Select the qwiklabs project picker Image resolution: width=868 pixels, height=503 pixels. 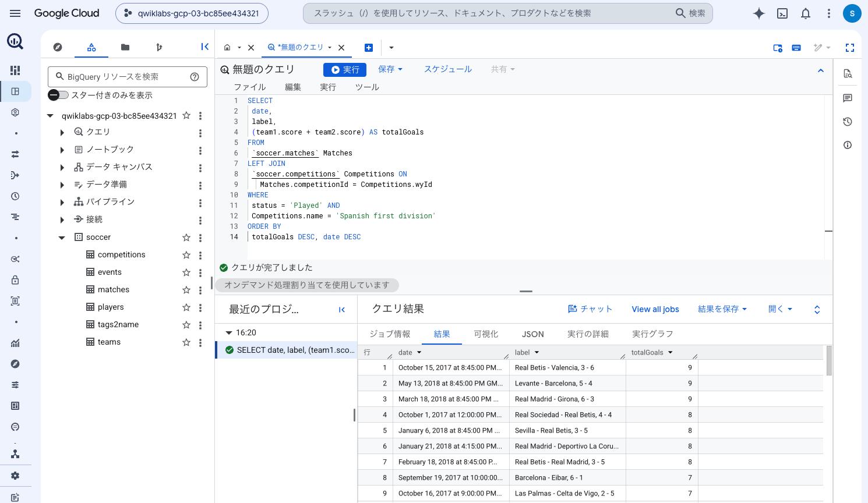click(192, 13)
